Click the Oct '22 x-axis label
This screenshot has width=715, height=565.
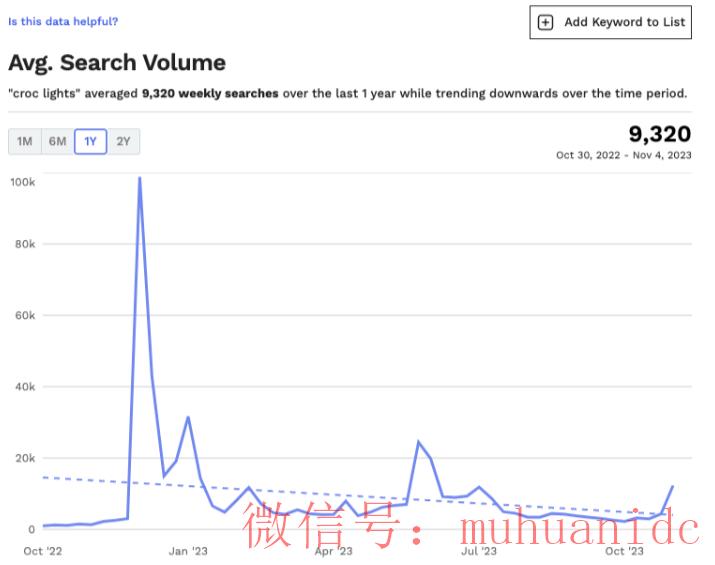tap(43, 551)
